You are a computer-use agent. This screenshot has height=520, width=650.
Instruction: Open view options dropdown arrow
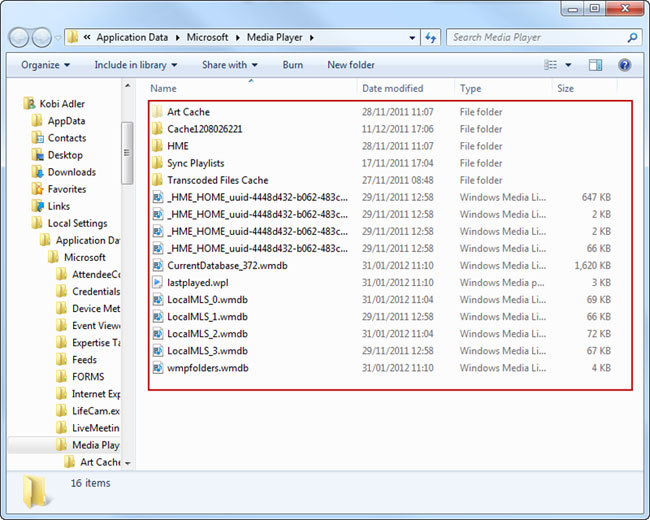[568, 65]
